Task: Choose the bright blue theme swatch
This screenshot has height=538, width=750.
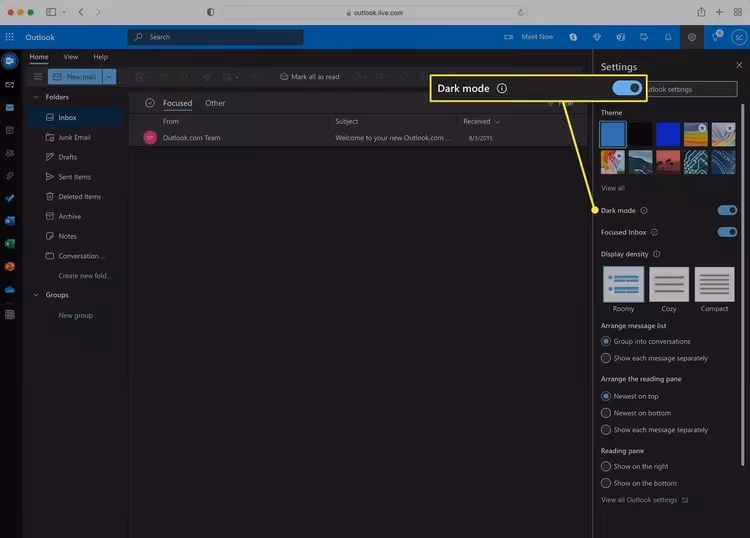Action: (x=668, y=134)
